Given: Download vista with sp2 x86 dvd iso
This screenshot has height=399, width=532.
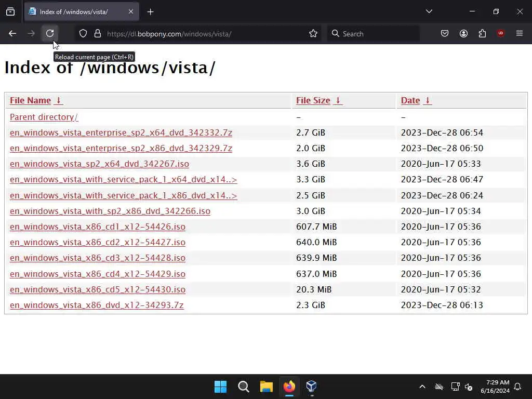Looking at the screenshot, I should (110, 211).
